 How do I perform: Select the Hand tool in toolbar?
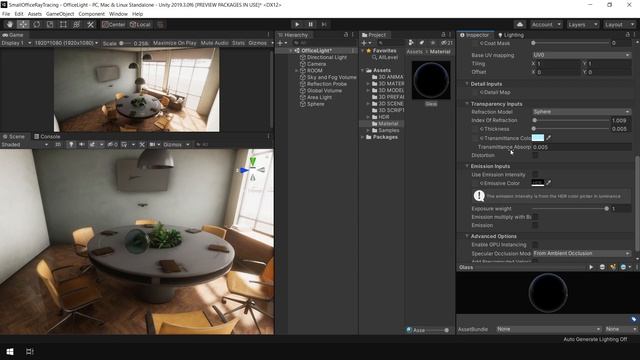[10, 24]
